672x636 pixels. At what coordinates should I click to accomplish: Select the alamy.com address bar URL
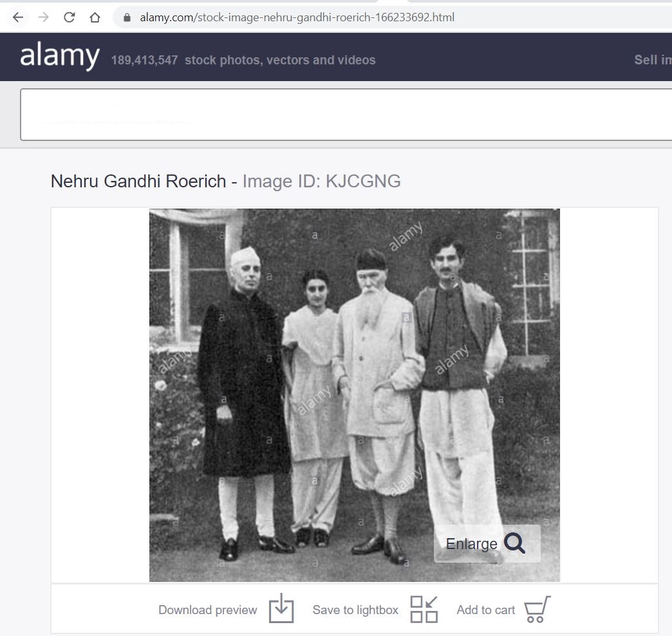pos(297,17)
